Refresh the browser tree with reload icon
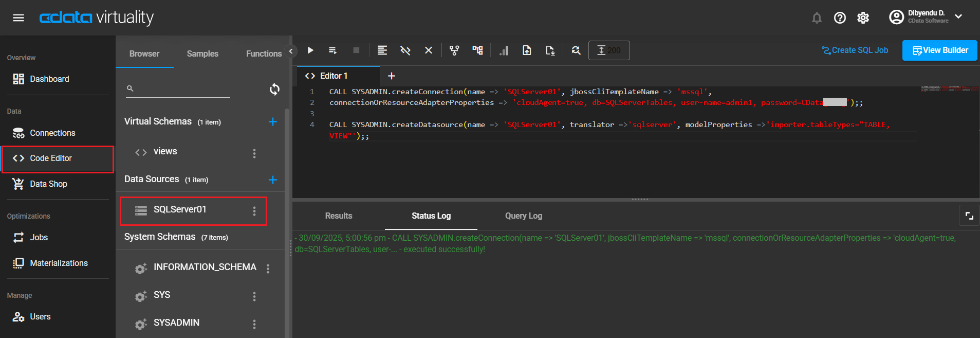 274,89
